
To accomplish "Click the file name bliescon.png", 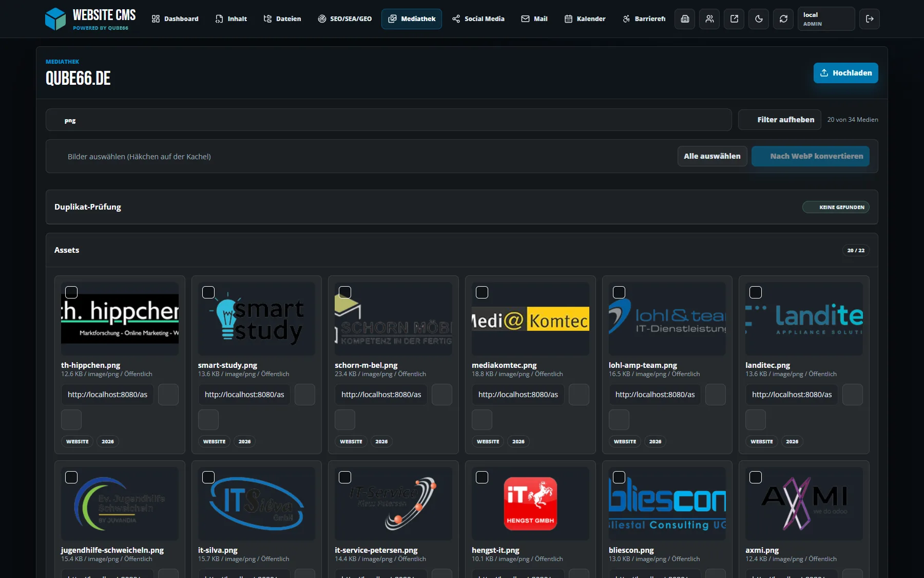I will point(631,550).
